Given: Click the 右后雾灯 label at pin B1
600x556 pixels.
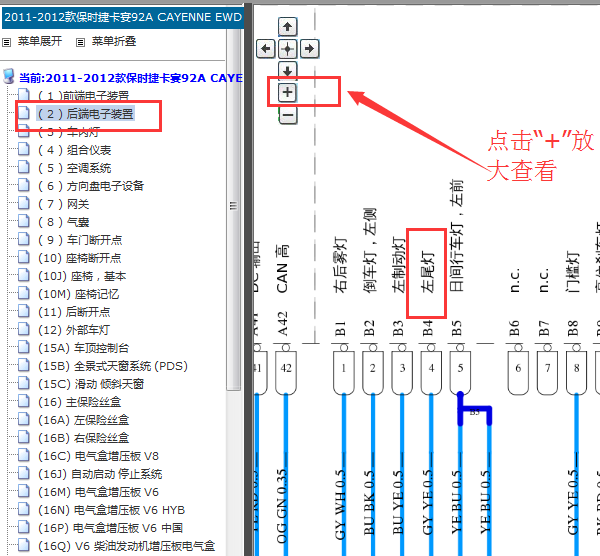Looking at the screenshot, I should pos(340,266).
